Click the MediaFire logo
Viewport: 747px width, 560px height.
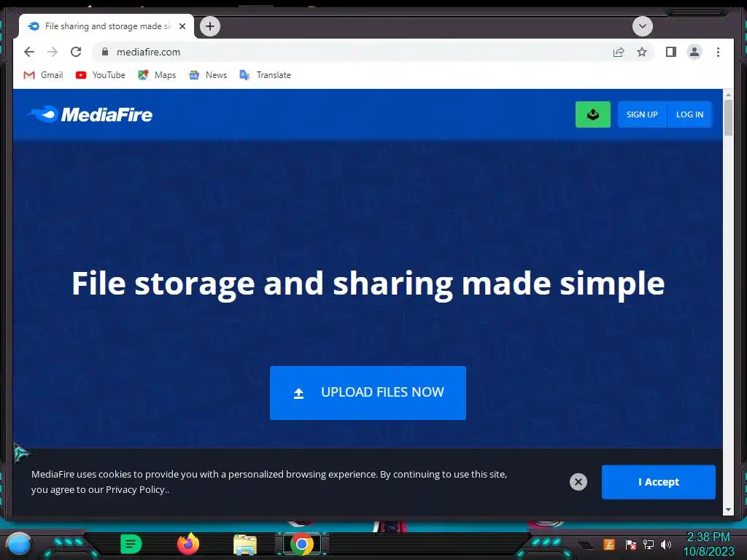[90, 114]
